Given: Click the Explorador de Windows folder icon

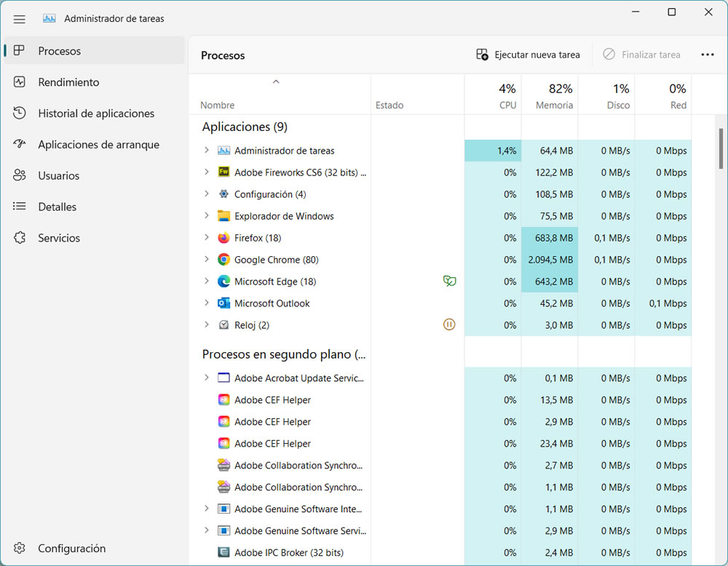Looking at the screenshot, I should pyautogui.click(x=223, y=216).
